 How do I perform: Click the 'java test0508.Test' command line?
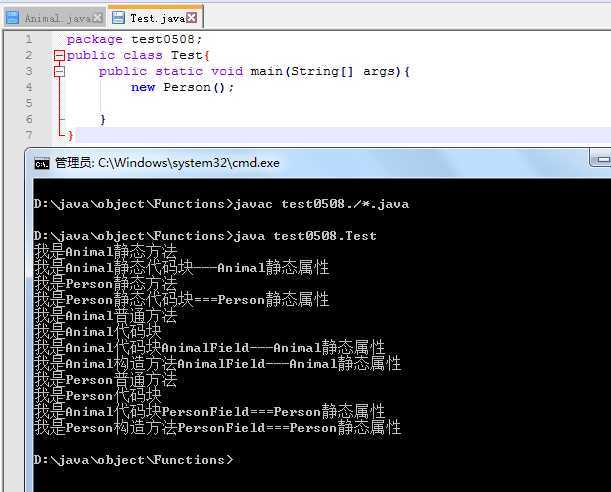(x=205, y=236)
